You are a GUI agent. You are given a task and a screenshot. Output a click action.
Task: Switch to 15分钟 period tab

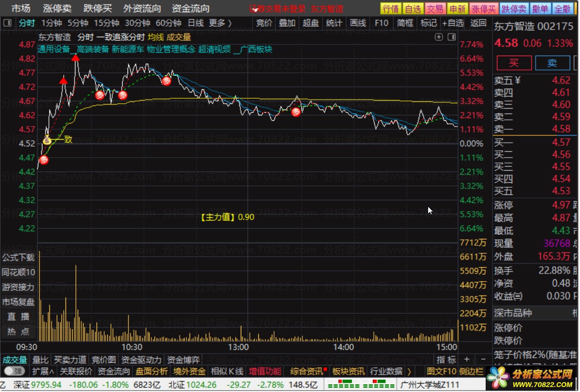[x=107, y=23]
